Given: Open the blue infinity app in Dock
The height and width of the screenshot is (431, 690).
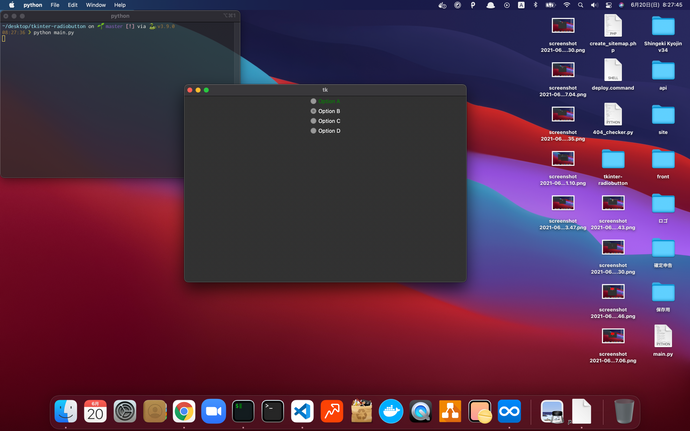Looking at the screenshot, I should click(x=509, y=411).
